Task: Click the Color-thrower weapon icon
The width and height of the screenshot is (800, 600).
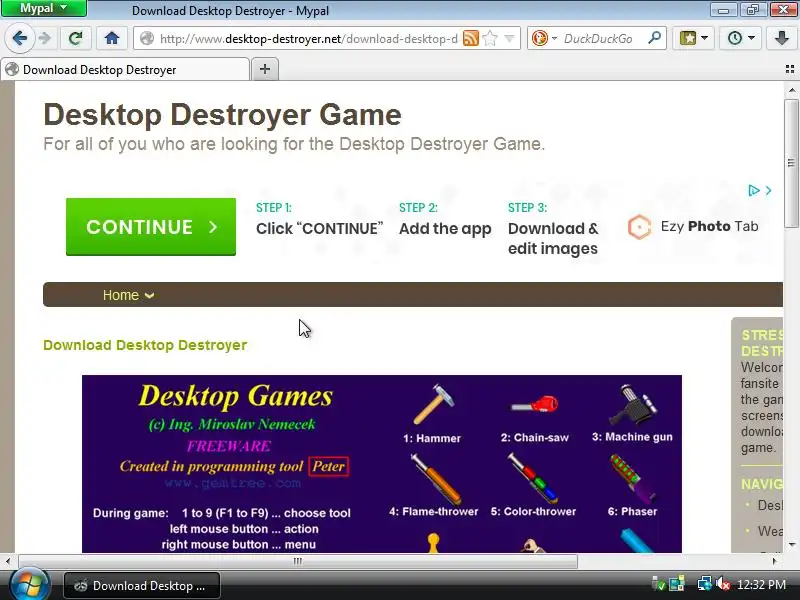Action: pyautogui.click(x=533, y=479)
